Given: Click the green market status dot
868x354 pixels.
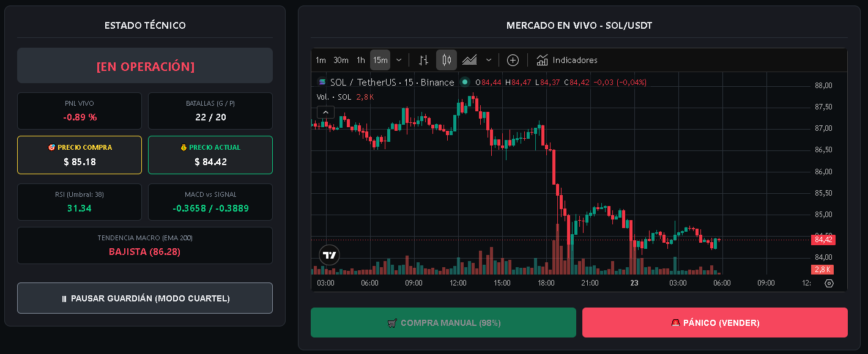Looking at the screenshot, I should pyautogui.click(x=465, y=82).
